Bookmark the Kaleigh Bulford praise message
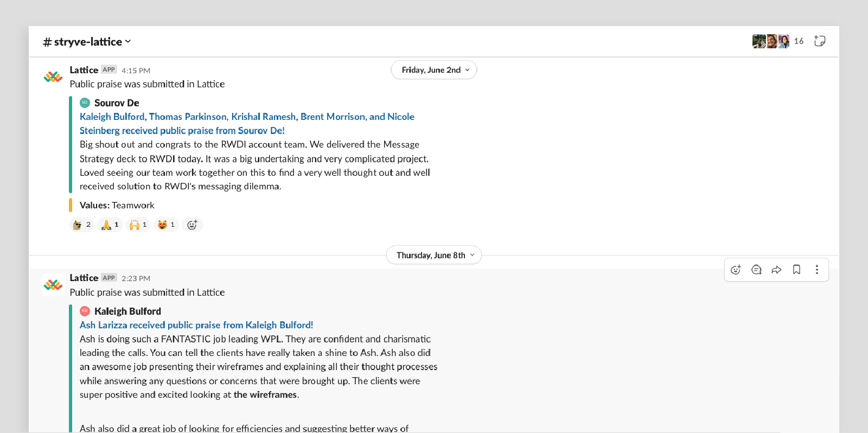Image resolution: width=868 pixels, height=433 pixels. pyautogui.click(x=796, y=270)
